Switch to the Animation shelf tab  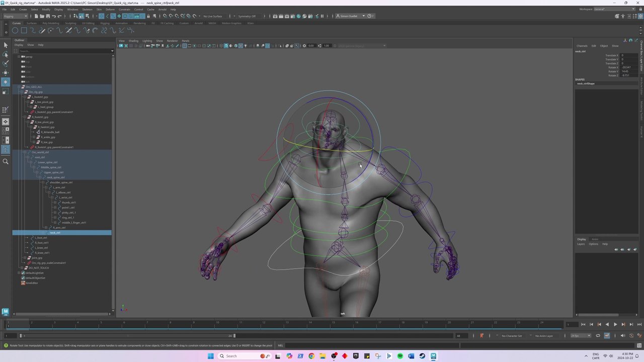tap(121, 23)
